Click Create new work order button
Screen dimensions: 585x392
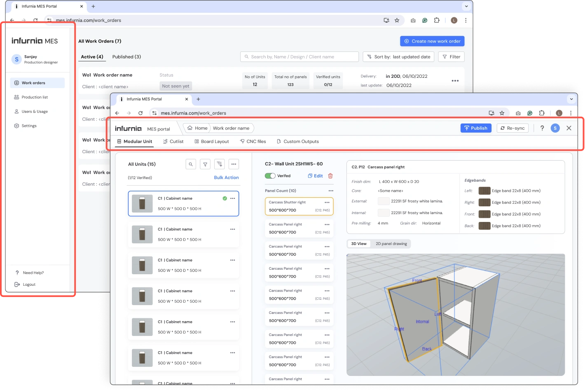(432, 41)
